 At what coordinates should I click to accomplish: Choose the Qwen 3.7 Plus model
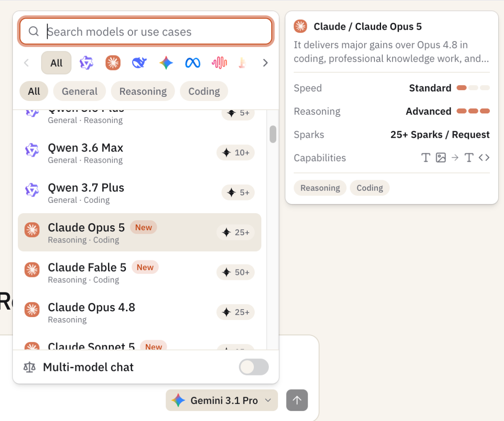(140, 192)
